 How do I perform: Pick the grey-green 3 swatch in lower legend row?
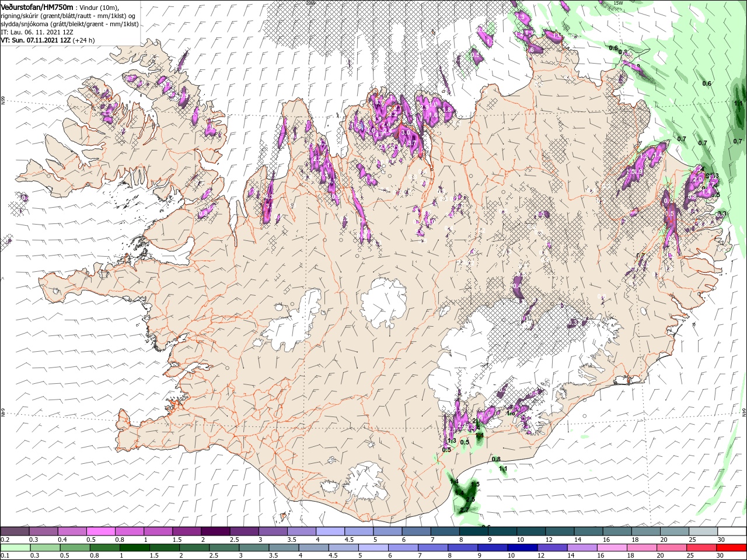[254, 548]
